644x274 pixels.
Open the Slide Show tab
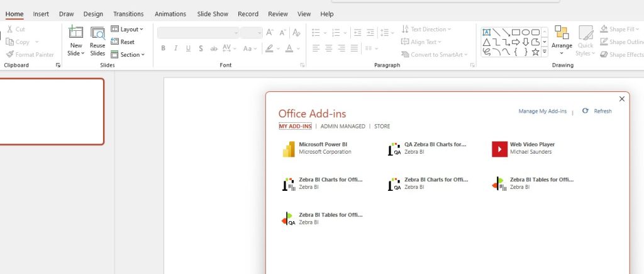(x=213, y=14)
